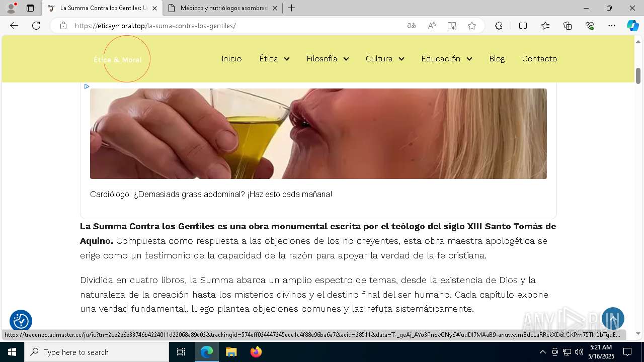The width and height of the screenshot is (644, 362).
Task: Open the volume control
Action: (579, 352)
